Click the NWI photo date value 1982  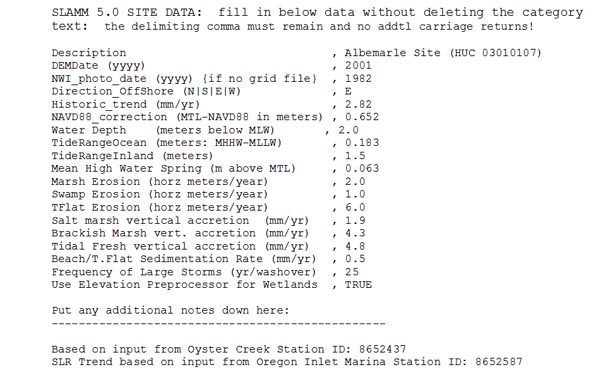tap(358, 78)
